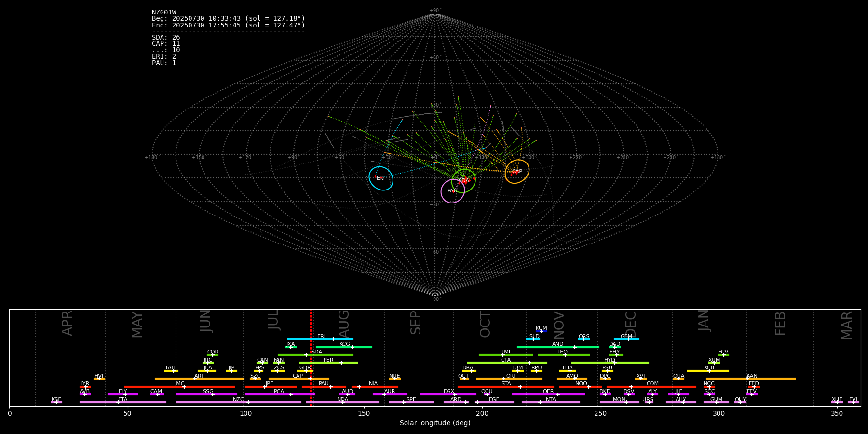Image resolution: width=868 pixels, height=434 pixels.
Task: Click the 'End: 20250730 17:55:45' line
Action: tap(229, 25)
